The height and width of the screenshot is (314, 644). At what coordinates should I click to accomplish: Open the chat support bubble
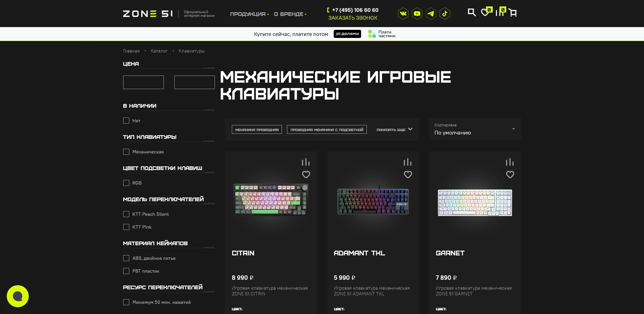tap(18, 296)
